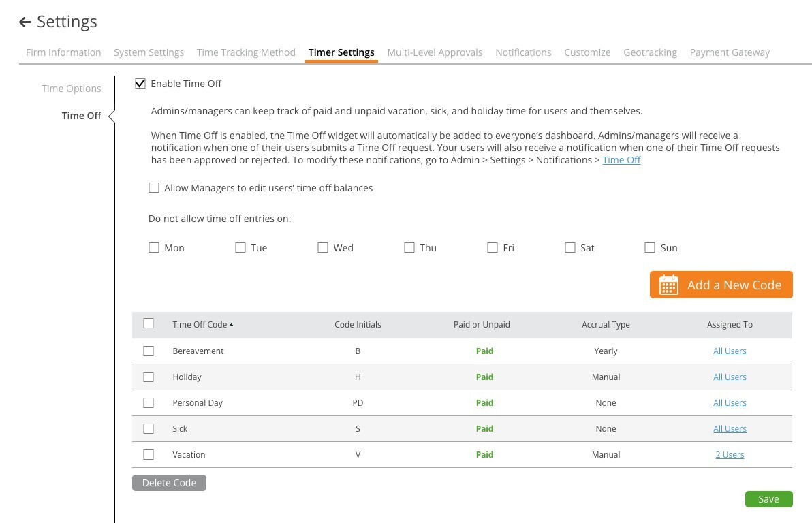
Task: Switch to the Notifications tab
Action: [523, 52]
